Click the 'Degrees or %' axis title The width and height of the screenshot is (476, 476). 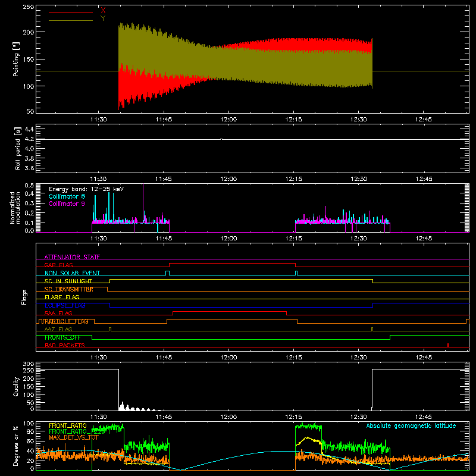(x=16, y=446)
